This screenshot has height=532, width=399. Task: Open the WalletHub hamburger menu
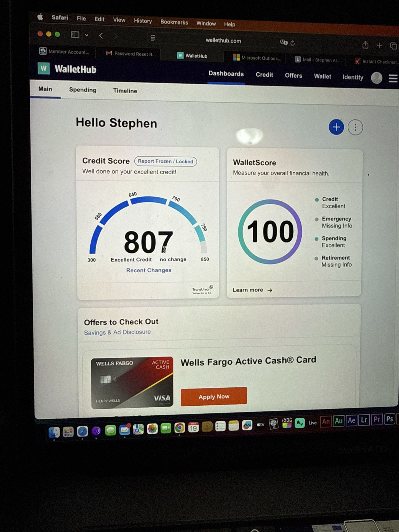(393, 78)
